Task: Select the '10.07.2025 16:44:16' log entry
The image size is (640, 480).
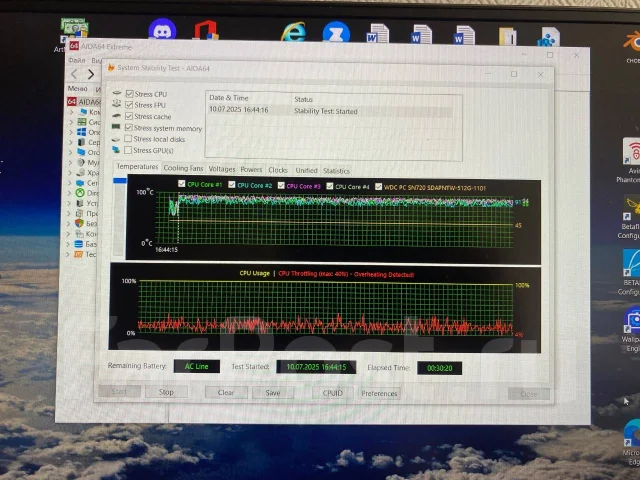Action: [x=330, y=111]
